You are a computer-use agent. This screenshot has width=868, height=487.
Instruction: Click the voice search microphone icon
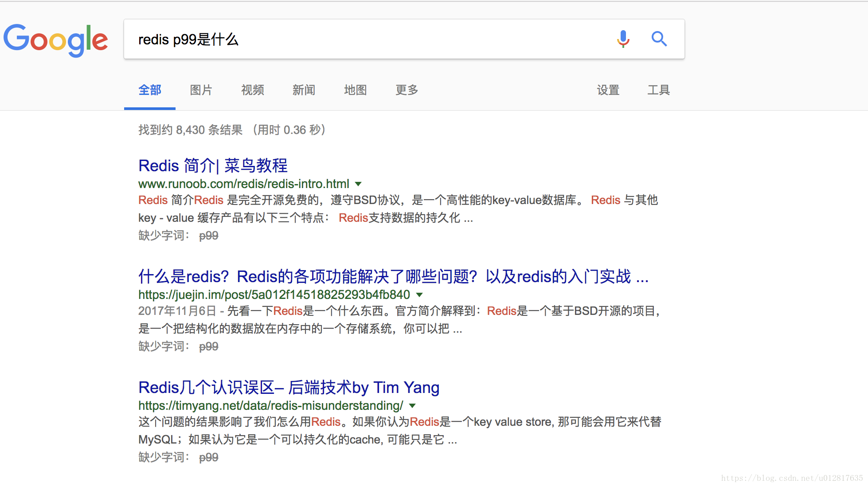point(623,39)
